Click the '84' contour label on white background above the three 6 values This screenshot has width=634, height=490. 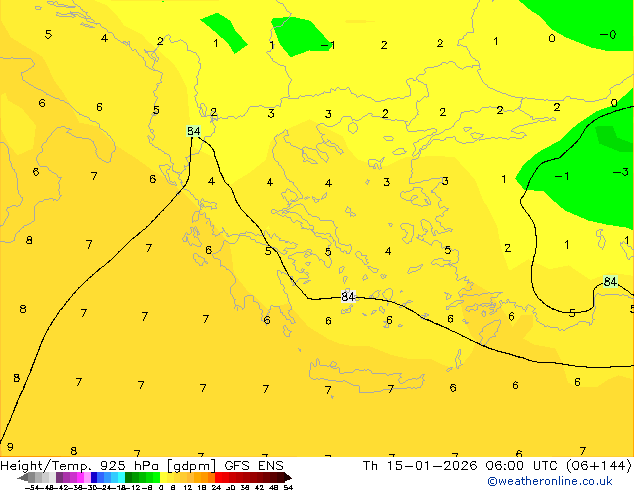(x=348, y=296)
